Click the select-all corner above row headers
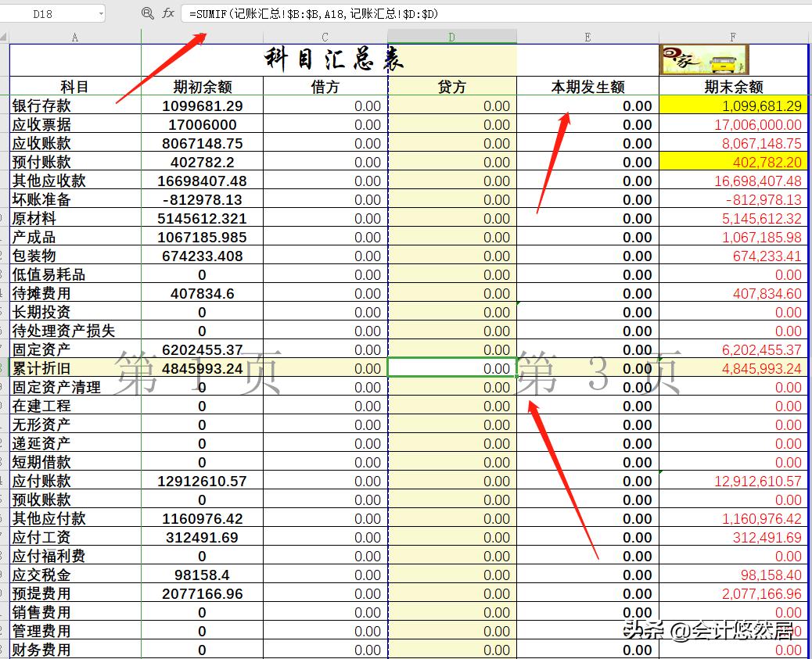812x659 pixels. 4,35
